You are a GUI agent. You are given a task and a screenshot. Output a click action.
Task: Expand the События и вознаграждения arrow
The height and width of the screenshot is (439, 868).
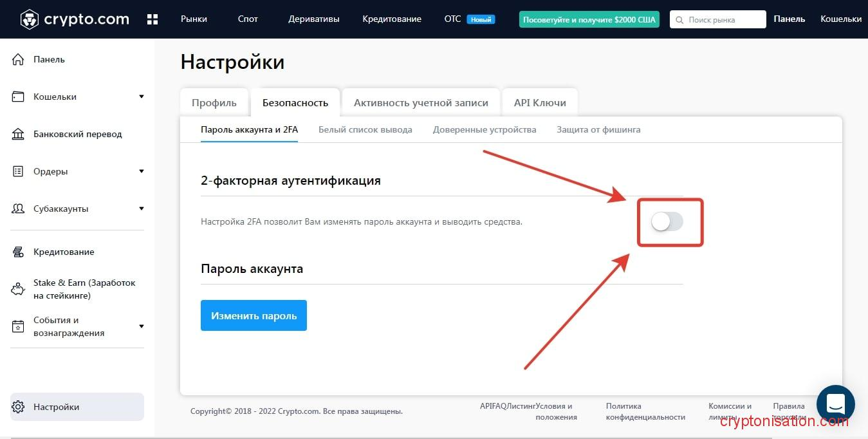(142, 326)
